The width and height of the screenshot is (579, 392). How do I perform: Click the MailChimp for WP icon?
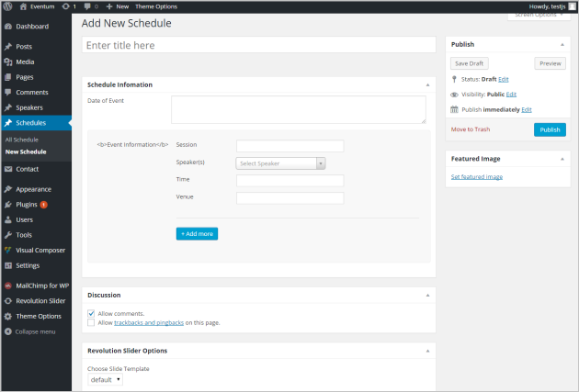(x=8, y=286)
